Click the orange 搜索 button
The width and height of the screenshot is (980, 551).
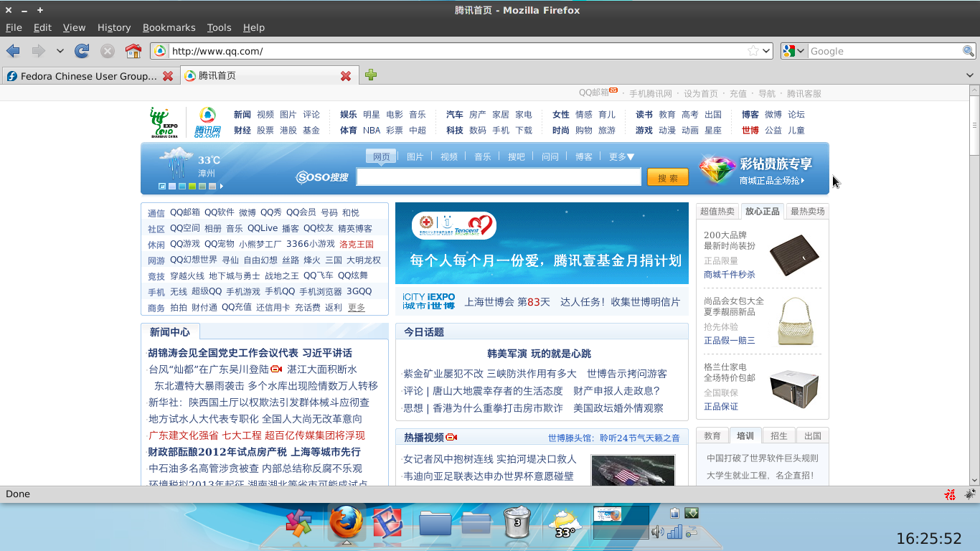pos(668,177)
